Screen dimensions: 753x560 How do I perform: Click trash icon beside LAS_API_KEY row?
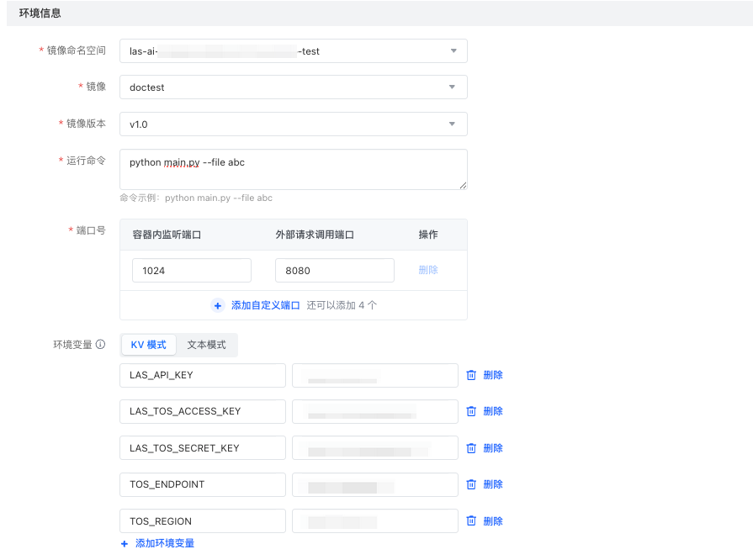471,375
